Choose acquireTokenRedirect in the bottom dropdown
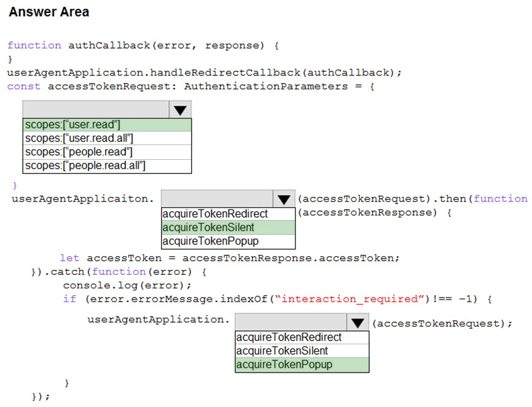 pos(302,338)
